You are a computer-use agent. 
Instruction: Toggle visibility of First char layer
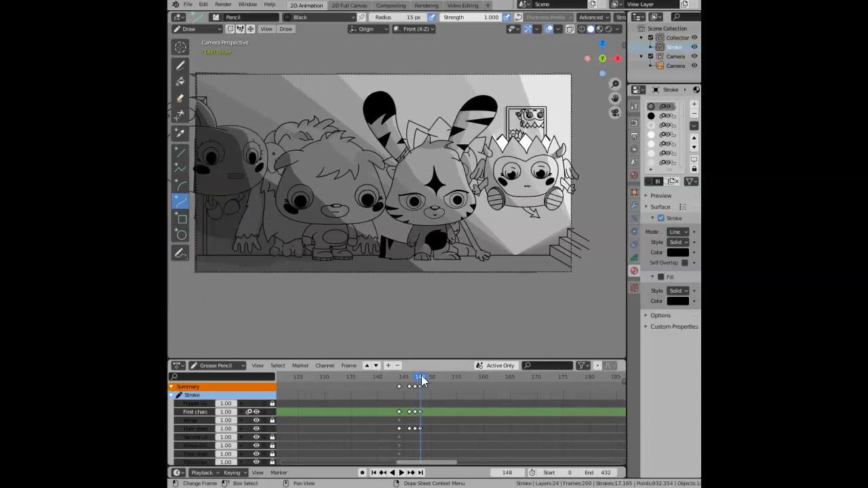(256, 412)
